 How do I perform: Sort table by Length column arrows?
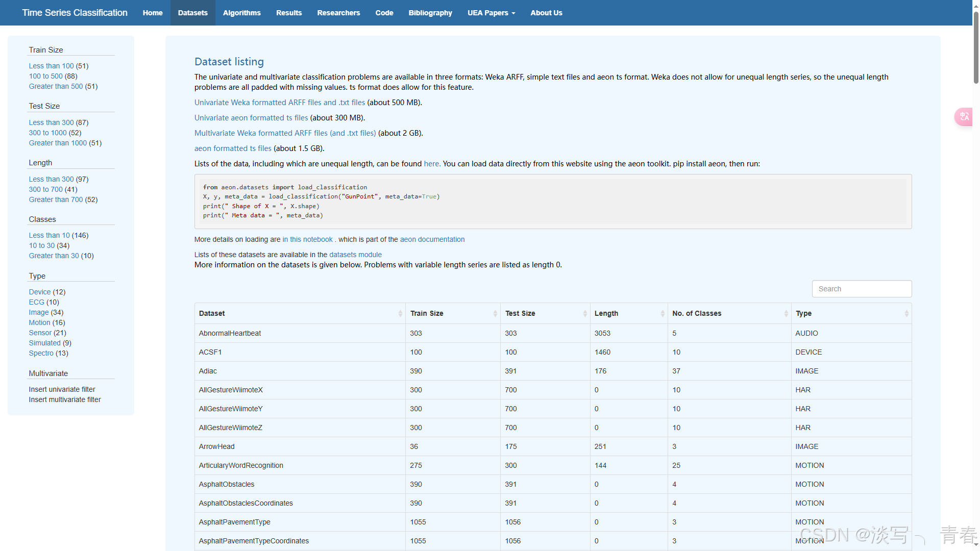663,313
